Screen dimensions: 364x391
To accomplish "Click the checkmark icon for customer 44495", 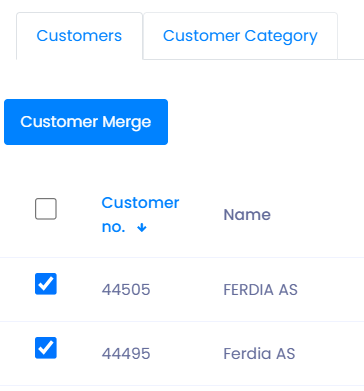I will [x=46, y=348].
